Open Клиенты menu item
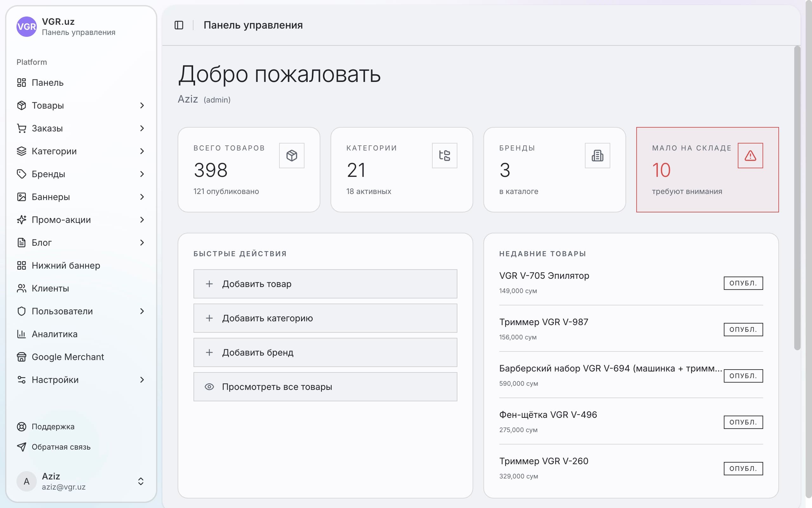 click(x=81, y=288)
